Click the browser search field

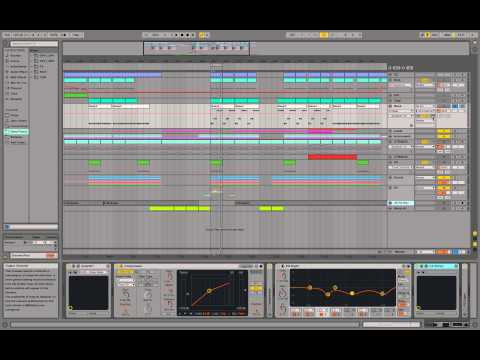point(34,44)
